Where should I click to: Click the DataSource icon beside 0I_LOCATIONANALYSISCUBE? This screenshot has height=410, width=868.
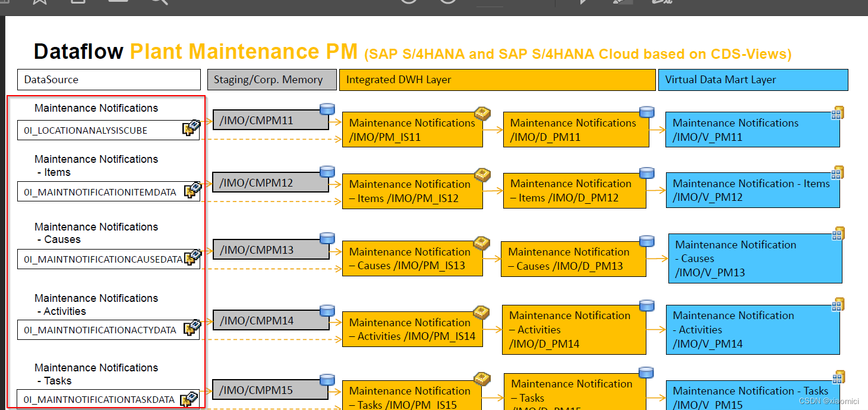click(192, 128)
